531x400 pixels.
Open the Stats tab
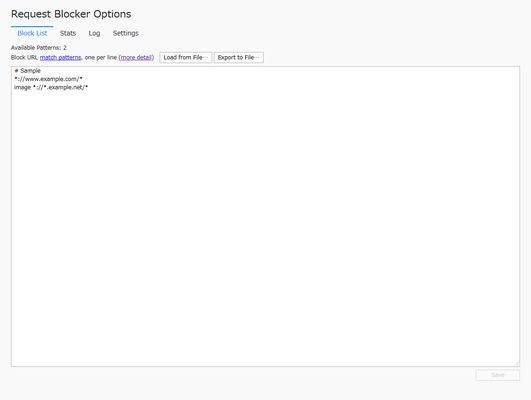tap(68, 33)
